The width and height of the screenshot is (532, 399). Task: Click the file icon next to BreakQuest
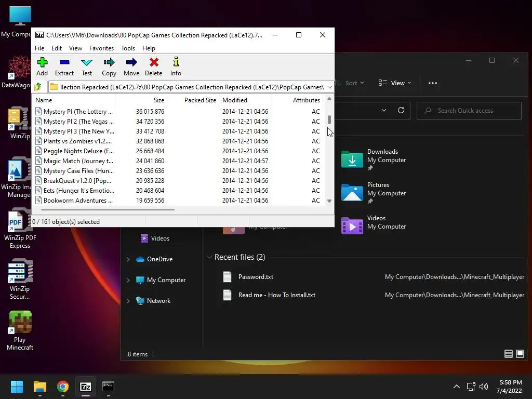click(38, 180)
